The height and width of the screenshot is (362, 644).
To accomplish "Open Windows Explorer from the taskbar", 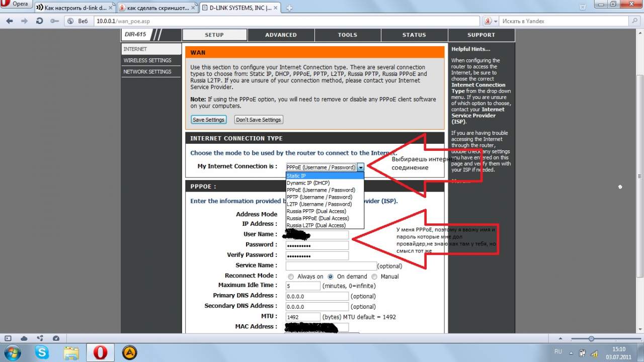I will point(71,352).
